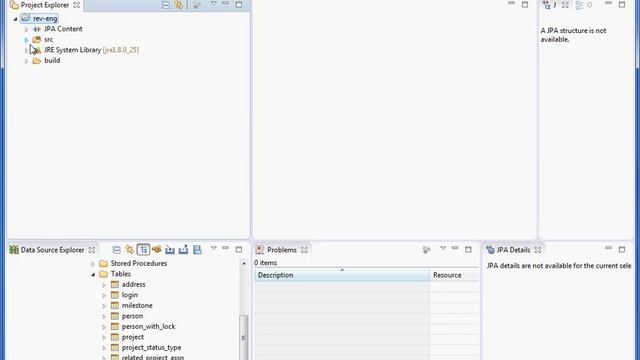Collapse the rev-eng project tree
Screen dimensions: 640x360
pyautogui.click(x=16, y=19)
